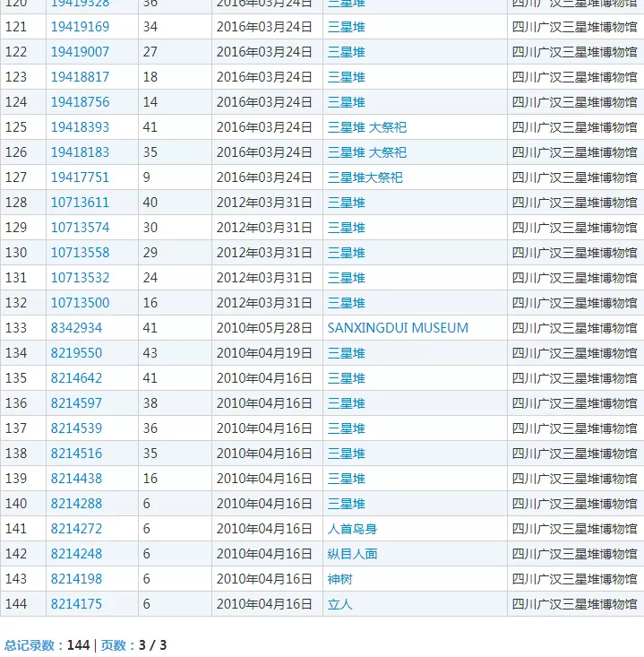Image resolution: width=644 pixels, height=657 pixels.
Task: Open record ID 10713500
Action: [x=80, y=303]
